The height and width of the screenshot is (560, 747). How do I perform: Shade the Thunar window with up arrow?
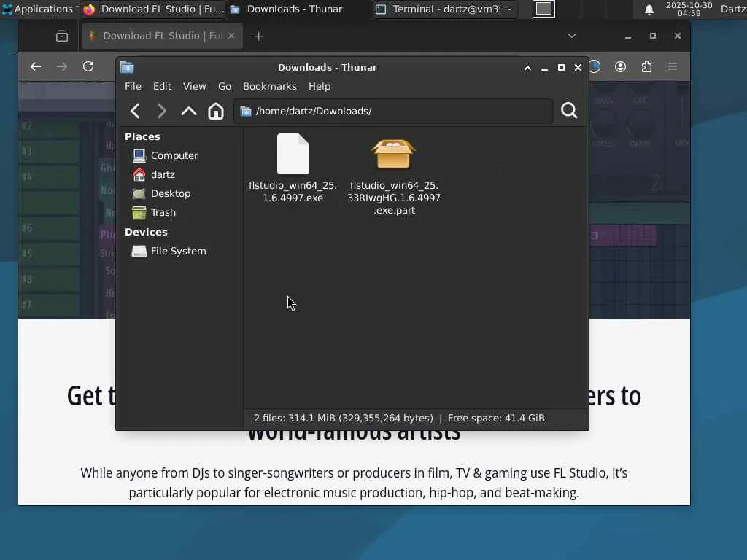click(527, 68)
